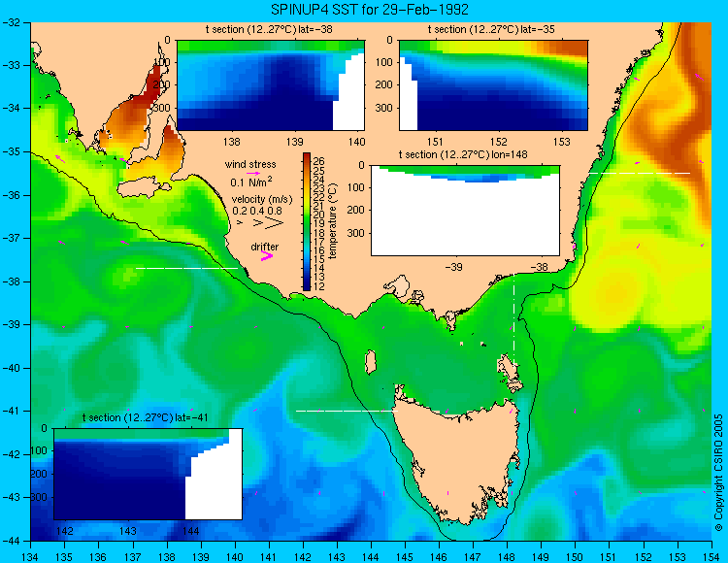This screenshot has height=563, width=728.
Task: Click the "t section (12..27°C) lat=-41" heading
Action: pyautogui.click(x=145, y=417)
